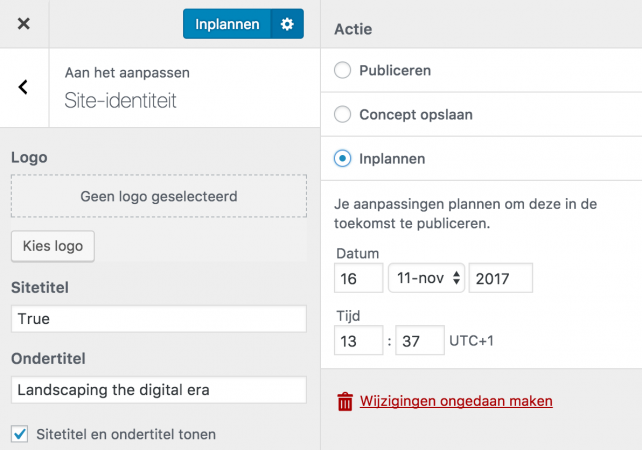
Task: Click the day field showing 16
Action: click(358, 278)
